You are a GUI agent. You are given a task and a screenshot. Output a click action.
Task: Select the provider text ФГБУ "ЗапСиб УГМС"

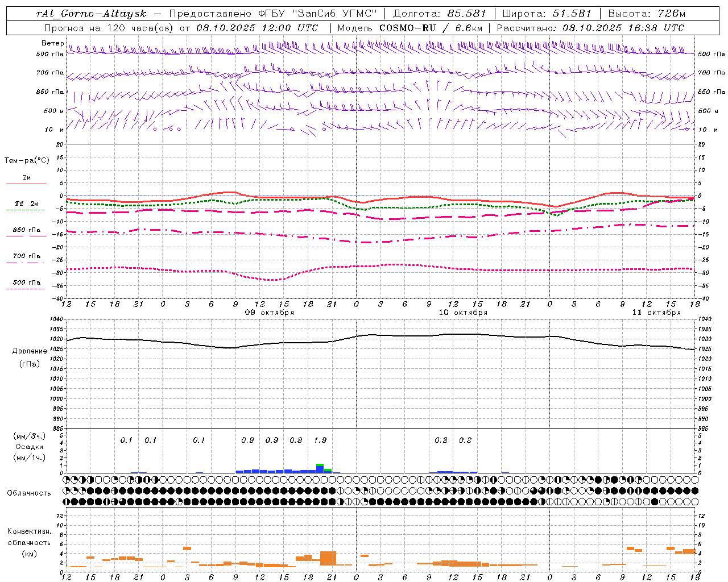[x=318, y=13]
